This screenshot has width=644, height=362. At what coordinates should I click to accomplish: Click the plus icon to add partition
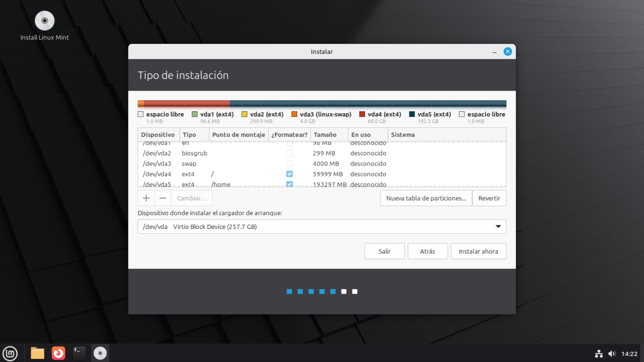click(x=146, y=198)
